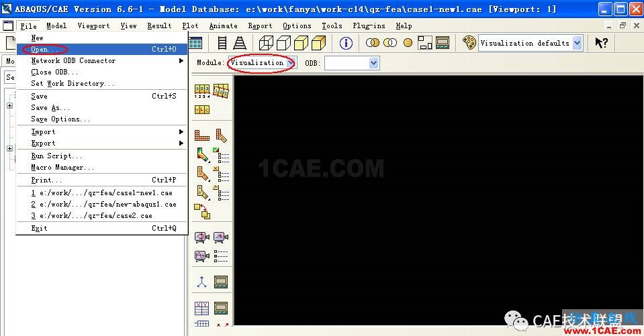
Task: Click Save in the File menu
Action: (102, 96)
